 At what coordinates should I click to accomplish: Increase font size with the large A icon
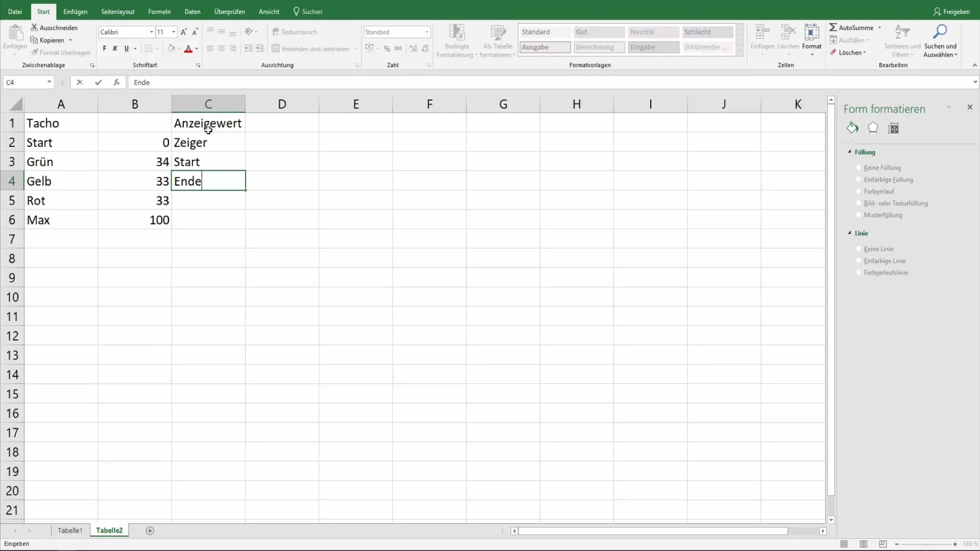184,32
